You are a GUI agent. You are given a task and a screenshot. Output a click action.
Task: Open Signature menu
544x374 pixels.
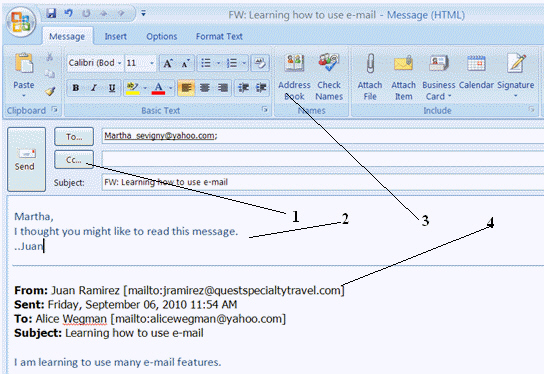click(x=516, y=76)
